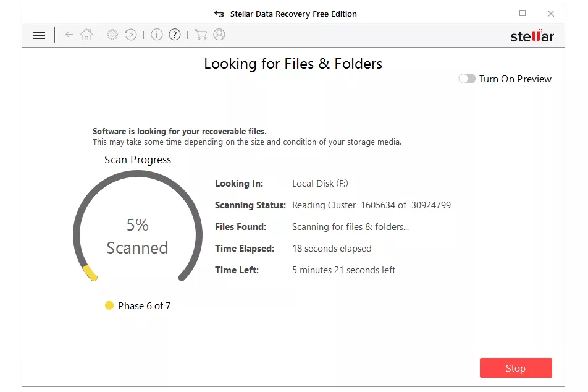Screen dimensions: 588x392
Task: Stop the ongoing scan
Action: pos(516,368)
